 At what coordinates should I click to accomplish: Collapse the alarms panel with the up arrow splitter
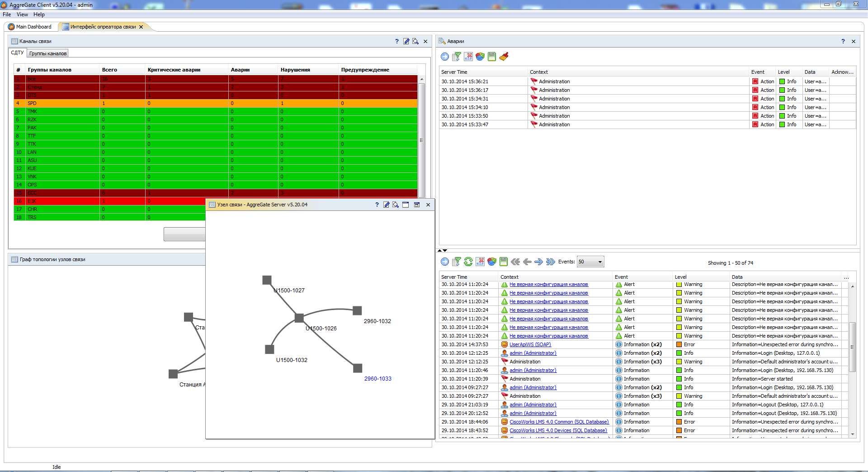(439, 250)
